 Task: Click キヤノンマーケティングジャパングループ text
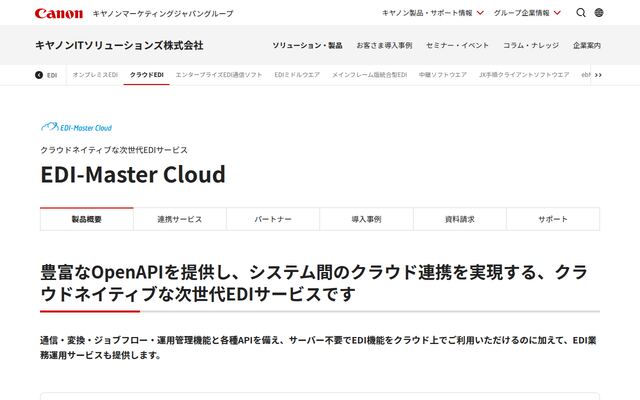click(163, 13)
